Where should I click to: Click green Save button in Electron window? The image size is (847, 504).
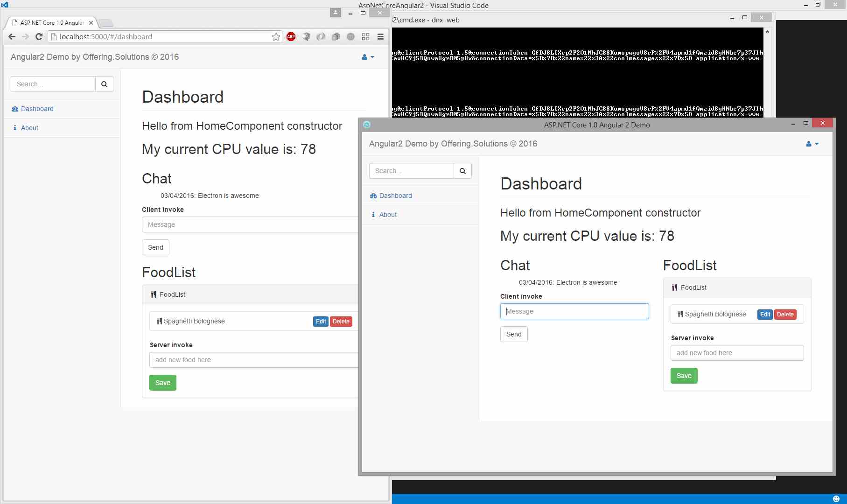684,376
